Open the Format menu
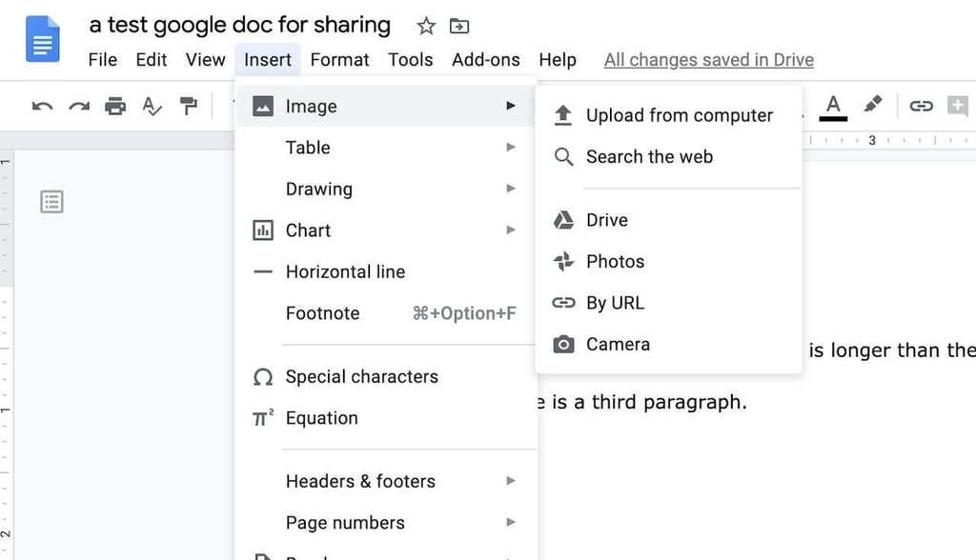Screen dimensions: 976x560 click(x=339, y=59)
